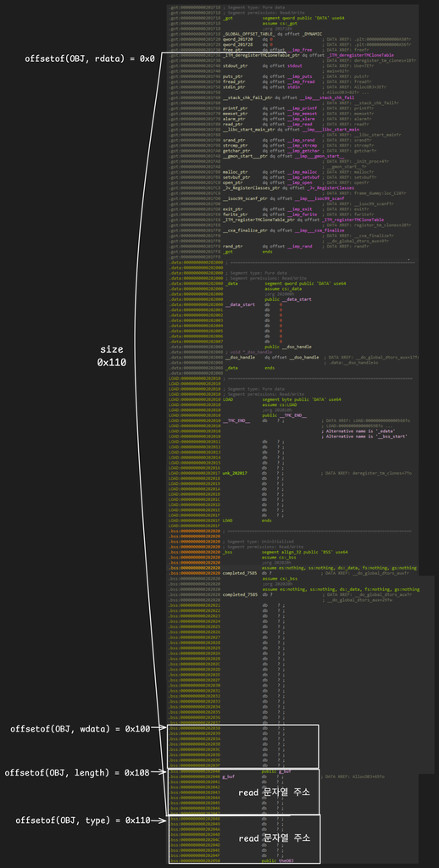Viewport: 439px width, 868px height.
Task: Click the unk_202017 symbol
Action: [x=236, y=474]
